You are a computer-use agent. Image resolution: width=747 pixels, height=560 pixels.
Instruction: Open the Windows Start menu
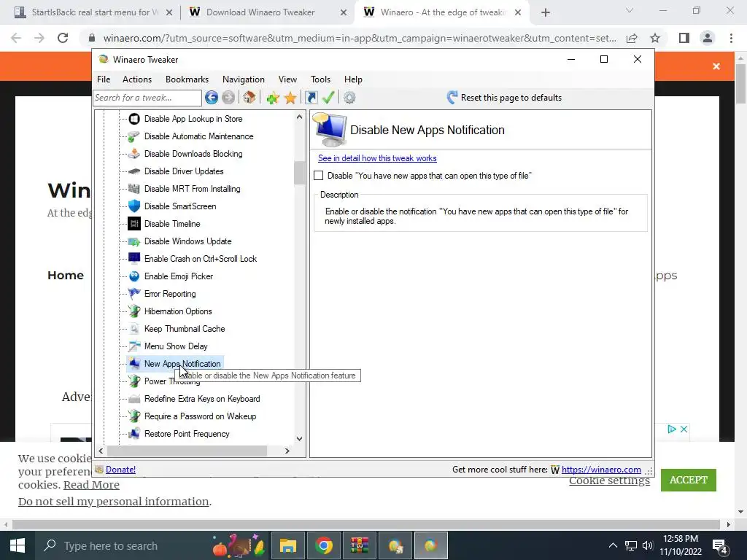(x=18, y=545)
